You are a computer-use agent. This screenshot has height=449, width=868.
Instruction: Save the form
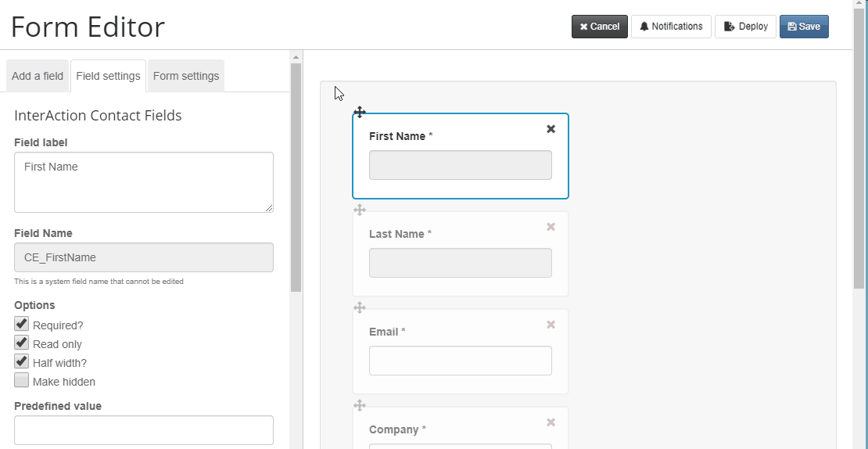pos(804,27)
